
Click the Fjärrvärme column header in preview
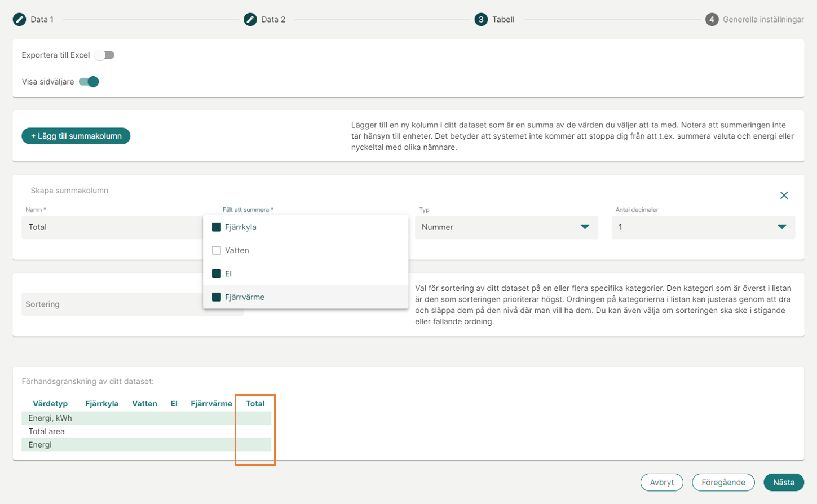pyautogui.click(x=211, y=404)
